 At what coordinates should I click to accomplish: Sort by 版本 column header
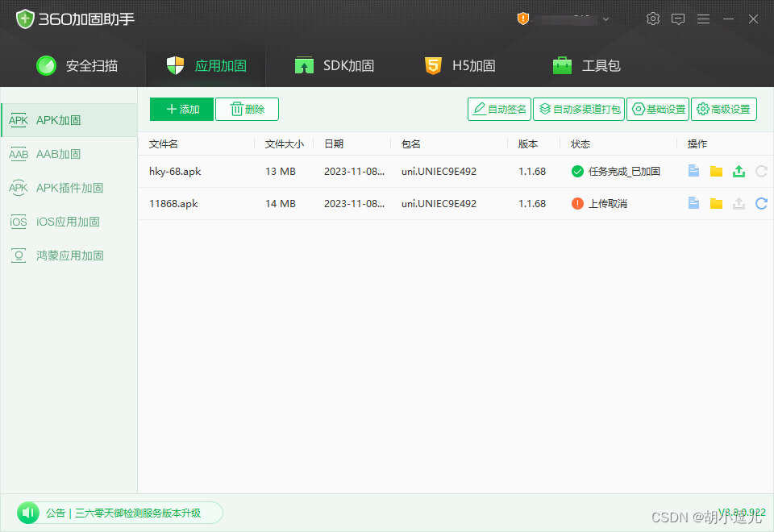pos(527,144)
